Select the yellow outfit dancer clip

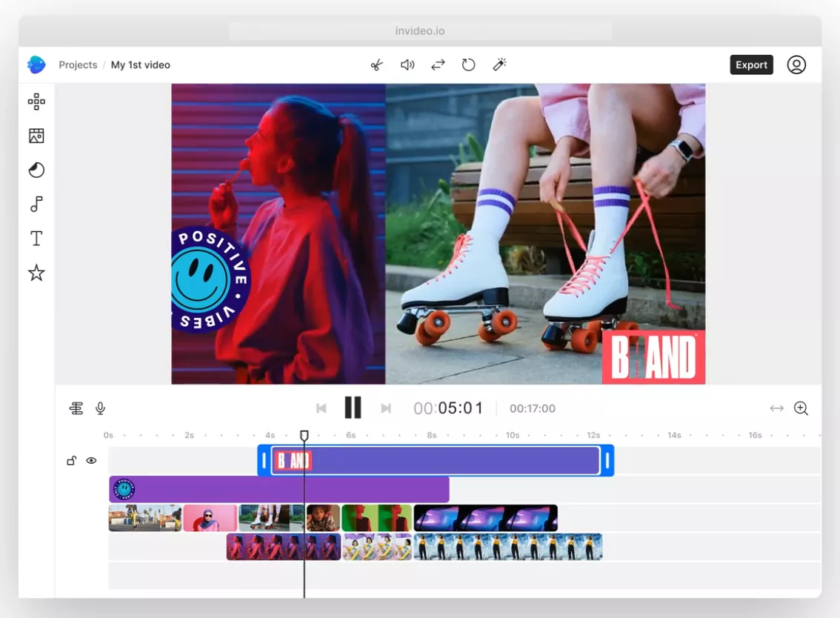click(377, 547)
